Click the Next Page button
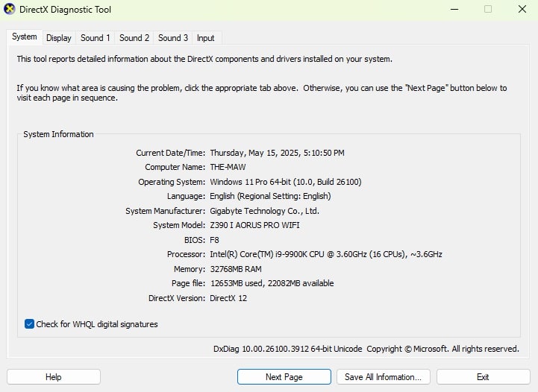The width and height of the screenshot is (538, 392). (x=284, y=377)
